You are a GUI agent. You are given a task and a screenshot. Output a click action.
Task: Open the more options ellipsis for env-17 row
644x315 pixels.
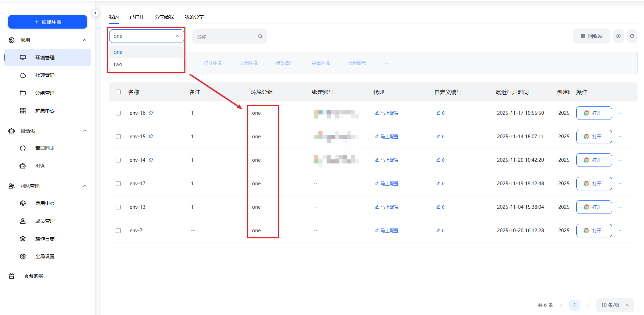(x=621, y=184)
